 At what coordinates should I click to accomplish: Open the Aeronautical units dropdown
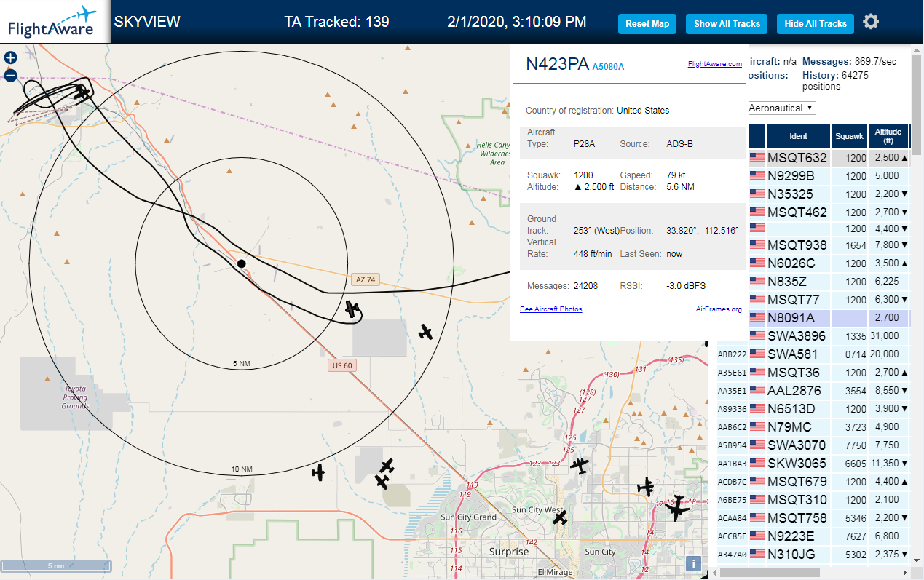point(782,108)
